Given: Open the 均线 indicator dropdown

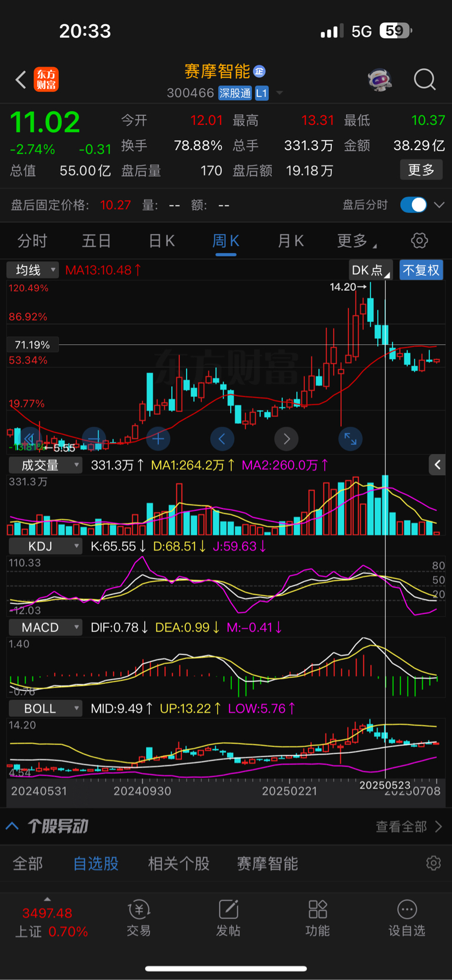Looking at the screenshot, I should (x=32, y=270).
